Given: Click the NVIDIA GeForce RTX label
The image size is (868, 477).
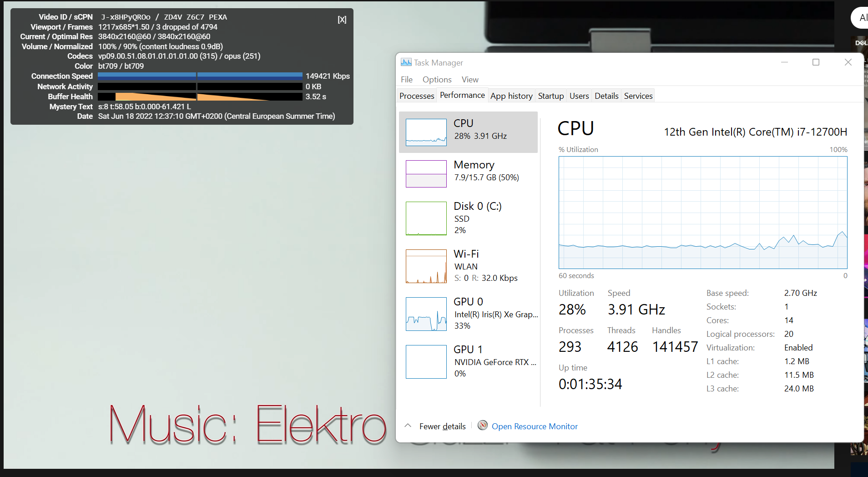Looking at the screenshot, I should point(495,362).
